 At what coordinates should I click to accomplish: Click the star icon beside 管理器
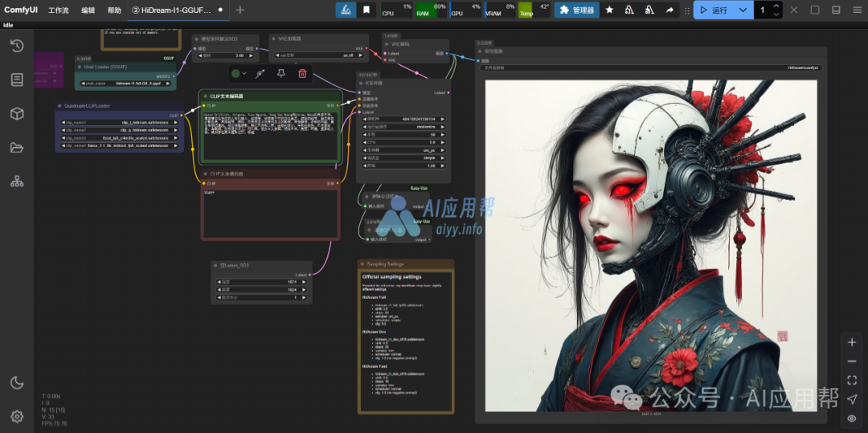(x=609, y=10)
